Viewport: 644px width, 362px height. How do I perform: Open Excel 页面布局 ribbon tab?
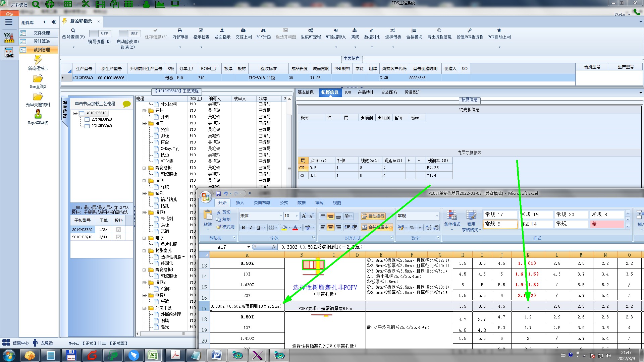coord(262,203)
